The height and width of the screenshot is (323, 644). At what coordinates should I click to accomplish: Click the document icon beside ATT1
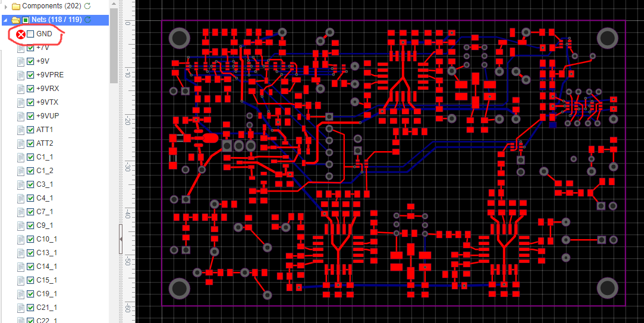21,130
